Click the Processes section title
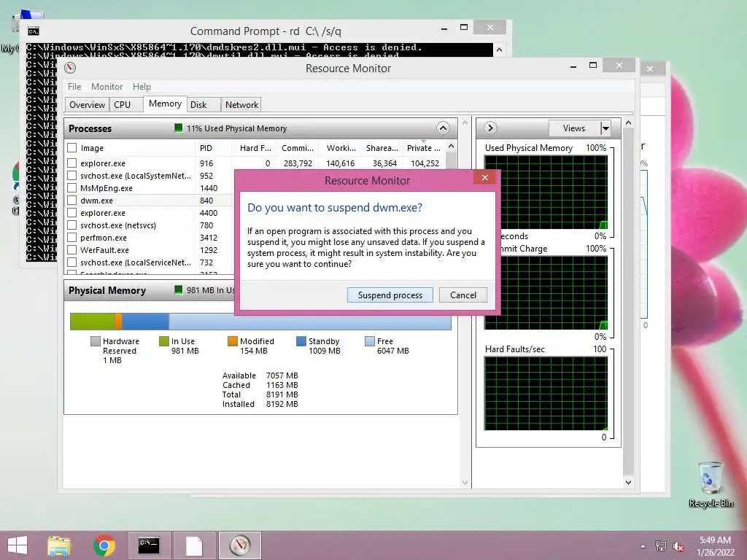 [x=90, y=128]
